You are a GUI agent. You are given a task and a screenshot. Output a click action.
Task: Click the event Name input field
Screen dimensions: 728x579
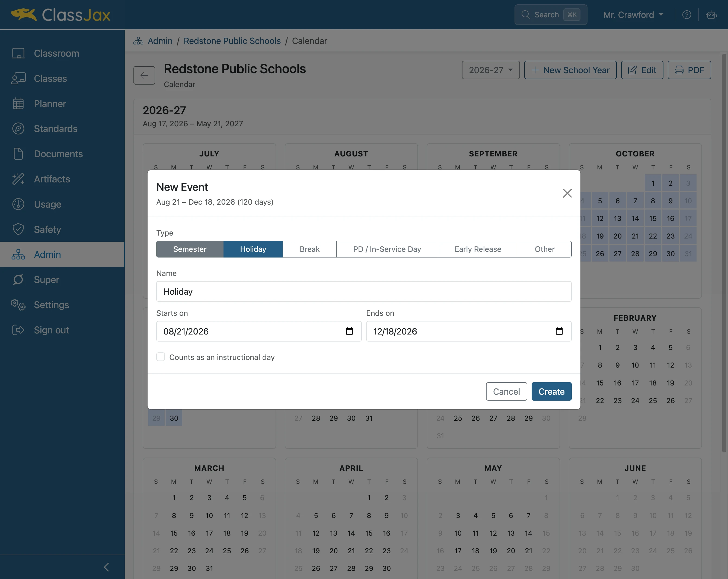tap(364, 291)
